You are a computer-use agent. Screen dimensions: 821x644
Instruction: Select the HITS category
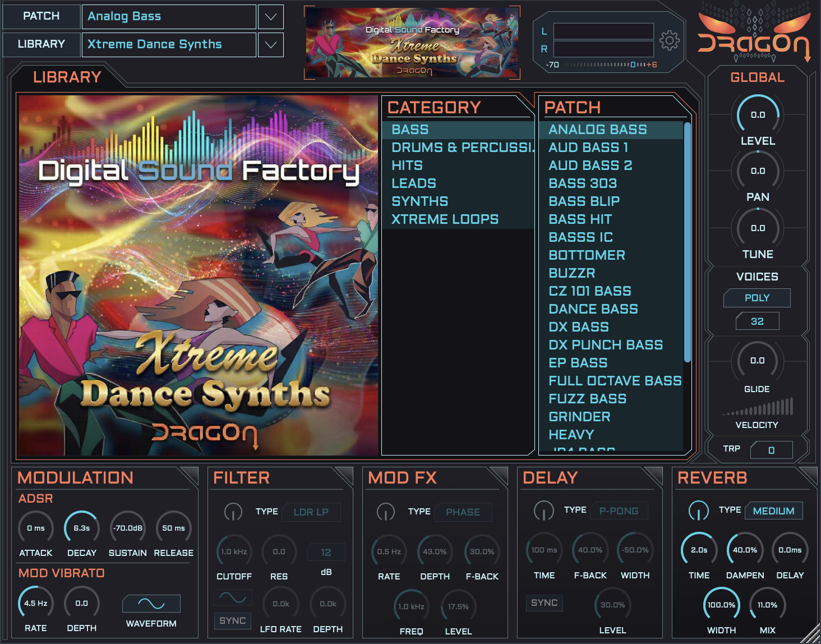coord(458,165)
